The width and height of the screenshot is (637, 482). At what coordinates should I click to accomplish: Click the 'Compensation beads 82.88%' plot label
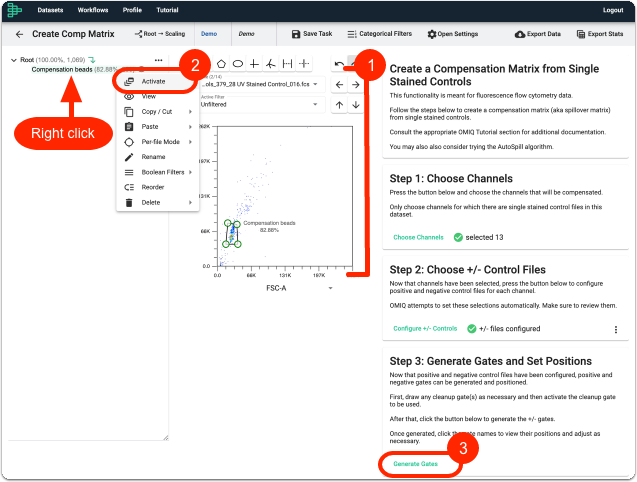[269, 227]
